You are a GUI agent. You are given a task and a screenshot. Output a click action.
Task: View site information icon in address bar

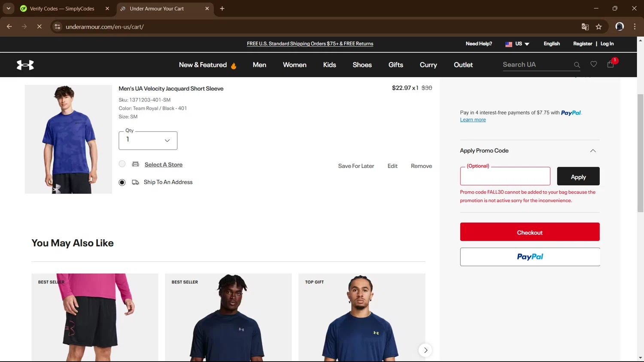(x=57, y=27)
